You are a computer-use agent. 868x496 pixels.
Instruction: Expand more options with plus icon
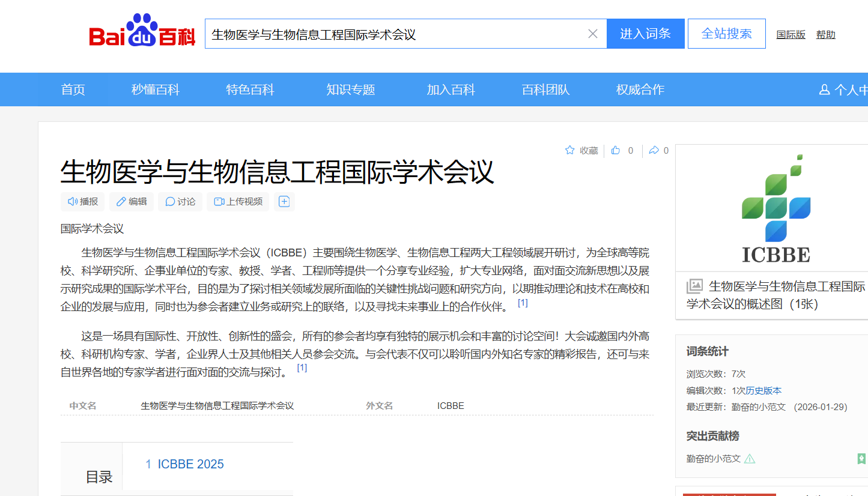tap(284, 202)
